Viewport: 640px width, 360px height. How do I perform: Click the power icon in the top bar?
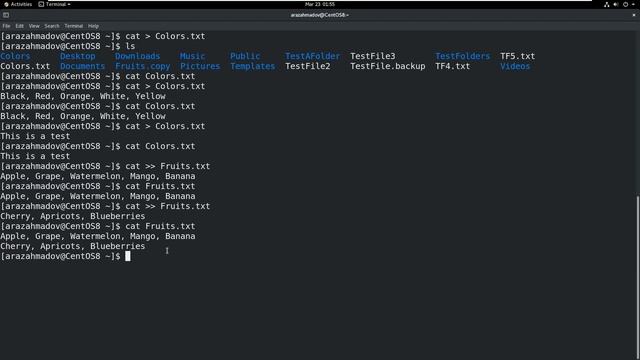click(625, 4)
